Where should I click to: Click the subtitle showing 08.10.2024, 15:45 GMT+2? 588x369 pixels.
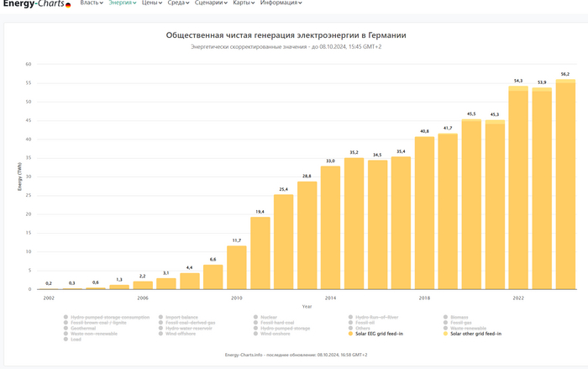click(286, 47)
